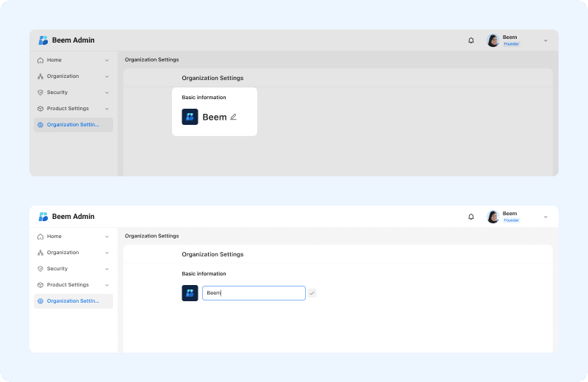
Task: Expand the Home chevron in the lower sidebar
Action: coord(107,237)
